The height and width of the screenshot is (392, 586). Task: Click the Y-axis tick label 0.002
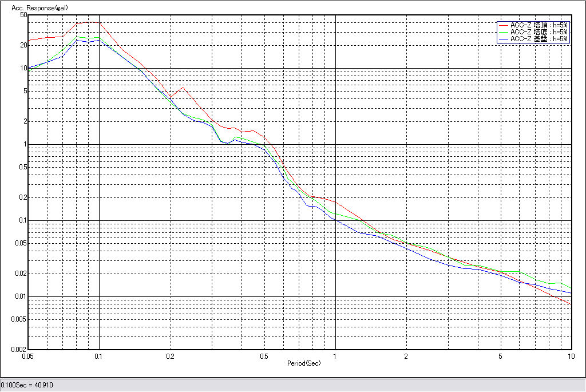pyautogui.click(x=19, y=349)
